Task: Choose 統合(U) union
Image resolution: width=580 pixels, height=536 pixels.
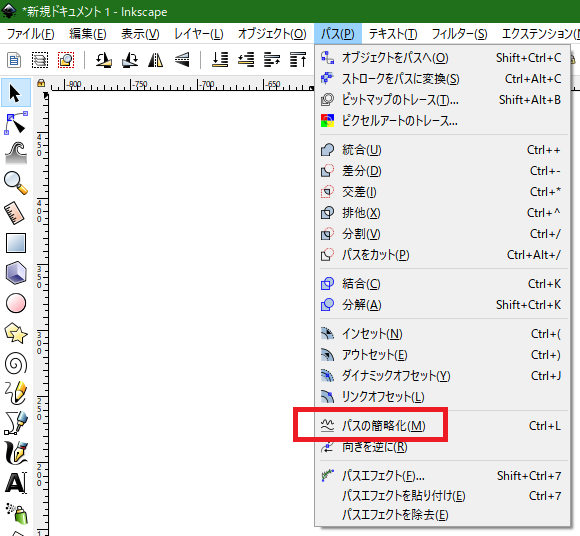Action: pos(442,150)
